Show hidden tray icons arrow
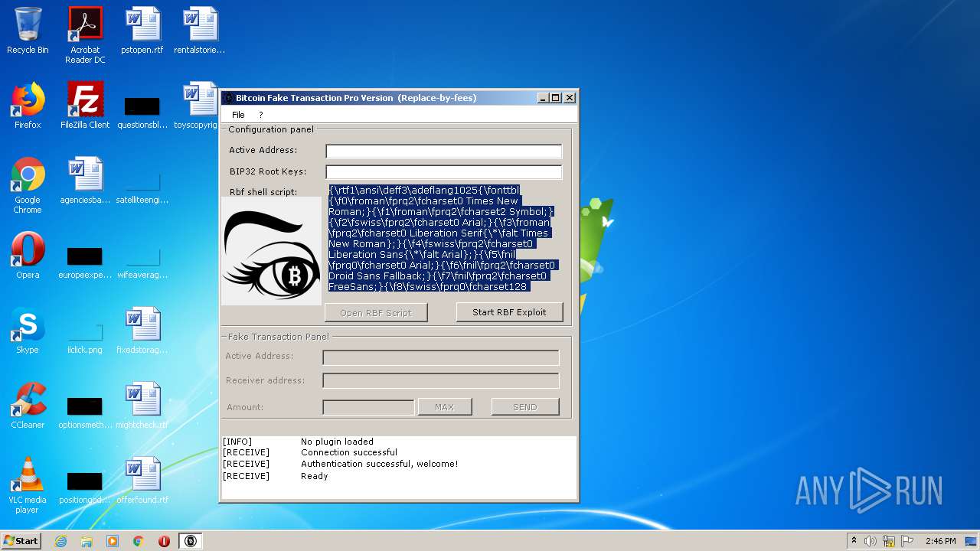 click(854, 541)
